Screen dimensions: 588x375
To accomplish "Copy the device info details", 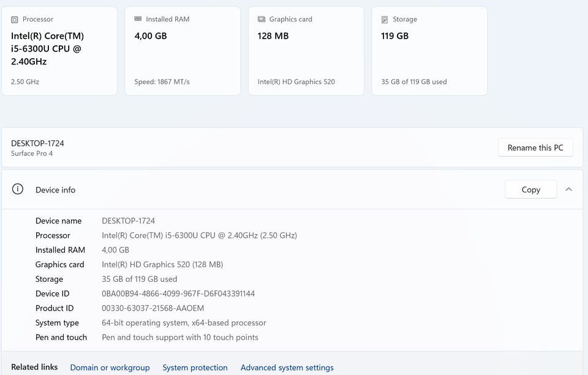I will tap(530, 189).
